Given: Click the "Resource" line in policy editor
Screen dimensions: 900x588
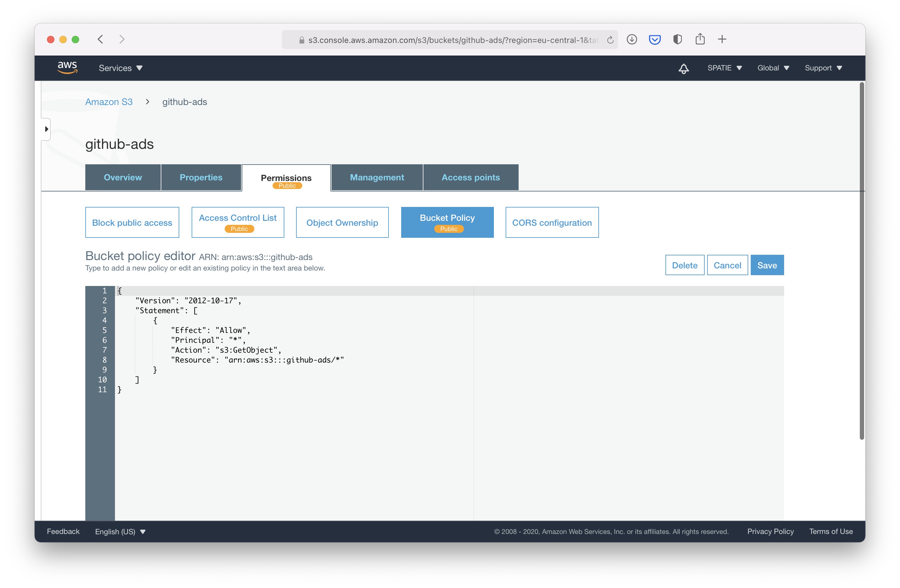Looking at the screenshot, I should click(x=257, y=360).
